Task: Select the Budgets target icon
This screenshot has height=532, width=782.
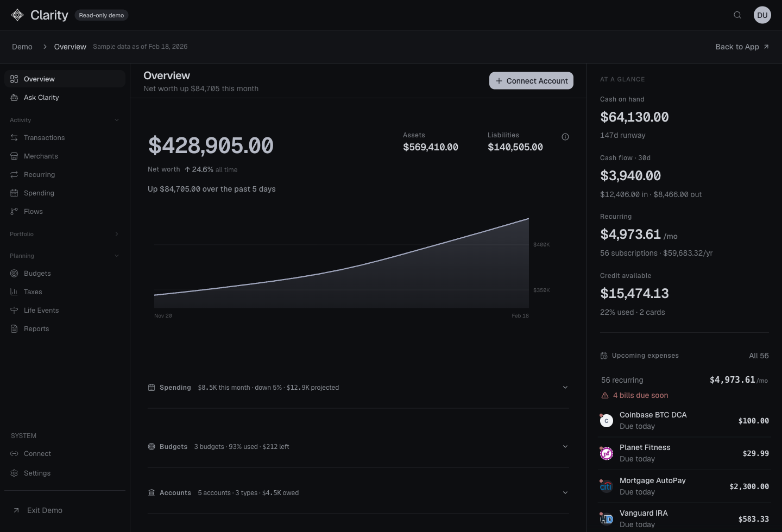Action: (x=14, y=273)
